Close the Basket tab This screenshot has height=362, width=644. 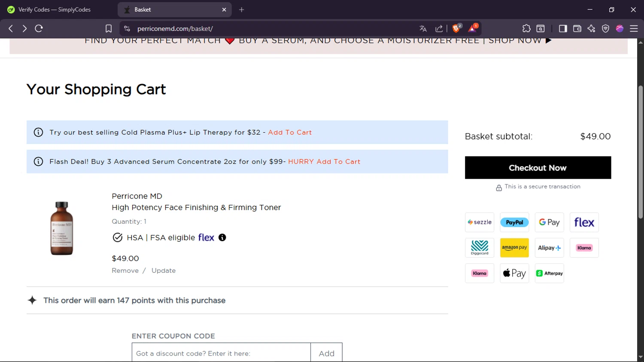224,9
